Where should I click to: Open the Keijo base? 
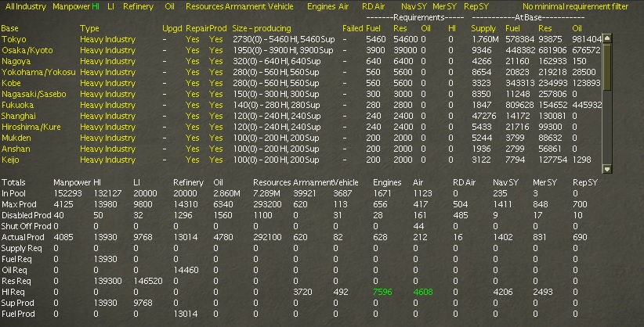tap(10, 160)
